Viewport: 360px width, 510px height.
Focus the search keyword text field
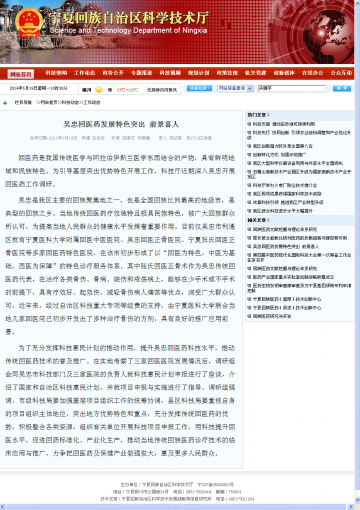point(292,88)
